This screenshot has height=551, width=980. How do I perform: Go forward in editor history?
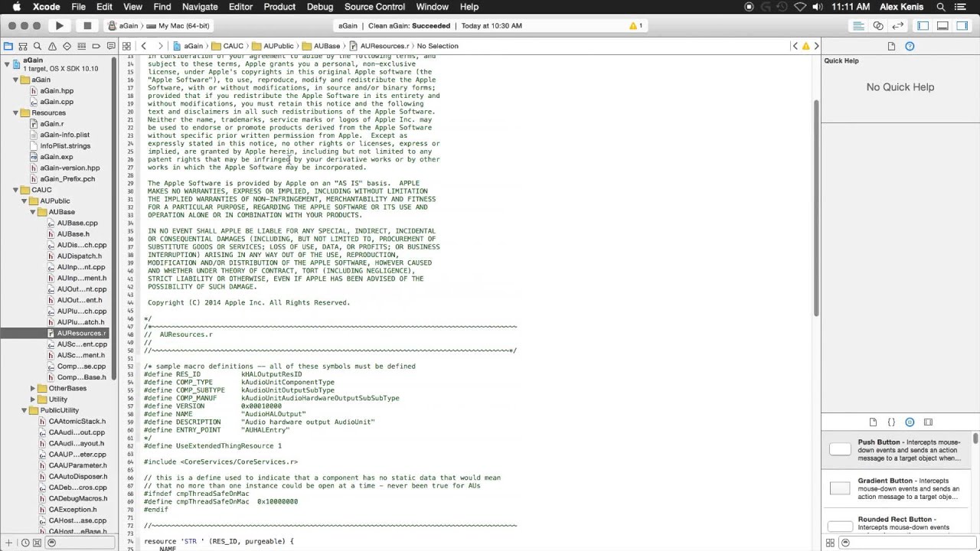[x=159, y=46]
